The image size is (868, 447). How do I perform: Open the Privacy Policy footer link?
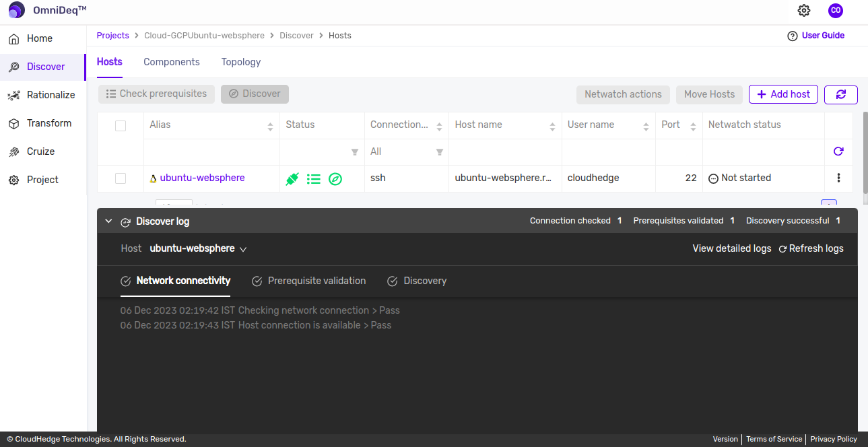(x=834, y=440)
